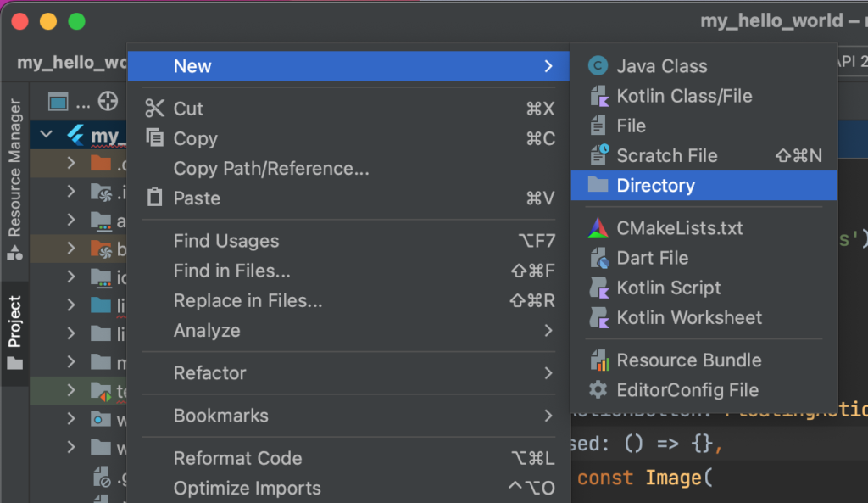Image resolution: width=868 pixels, height=503 pixels.
Task: Choose Replace in Files... entry
Action: [x=348, y=301]
